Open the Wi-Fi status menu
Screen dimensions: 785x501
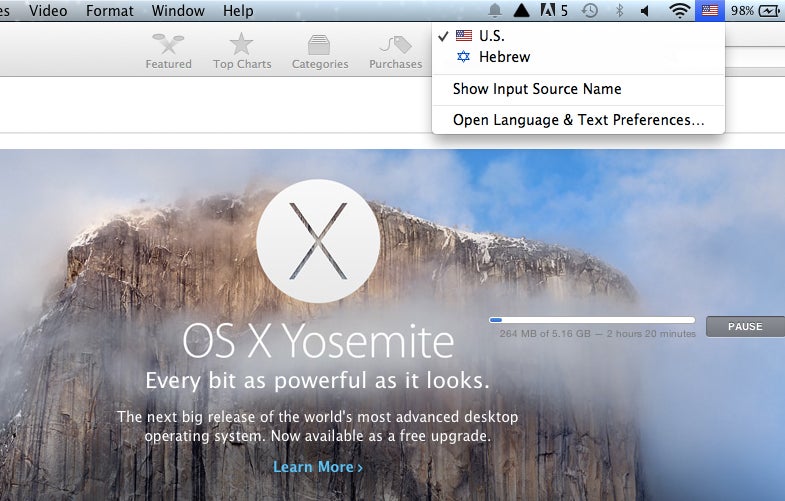(x=679, y=11)
